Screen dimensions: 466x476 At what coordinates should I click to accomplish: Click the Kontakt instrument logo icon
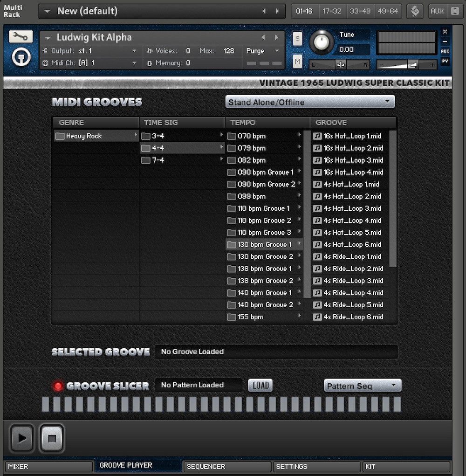[21, 57]
